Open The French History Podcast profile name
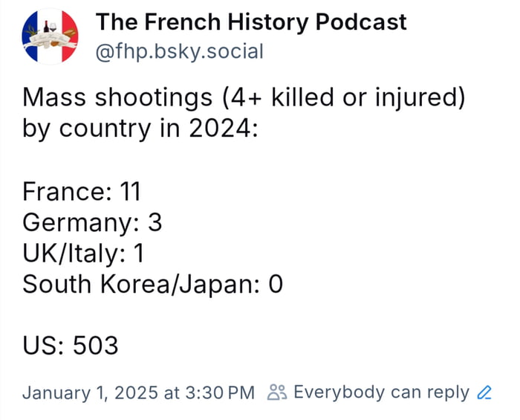 251,22
